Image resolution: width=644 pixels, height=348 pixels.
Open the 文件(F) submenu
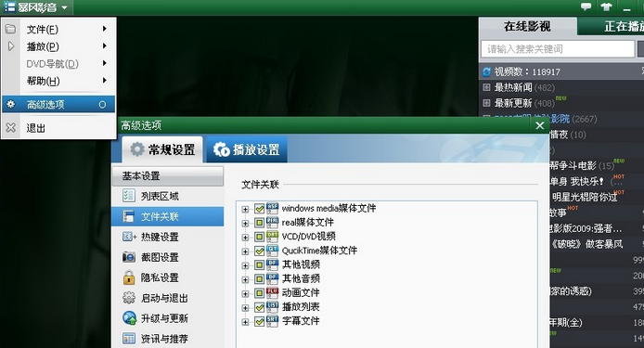coord(58,29)
